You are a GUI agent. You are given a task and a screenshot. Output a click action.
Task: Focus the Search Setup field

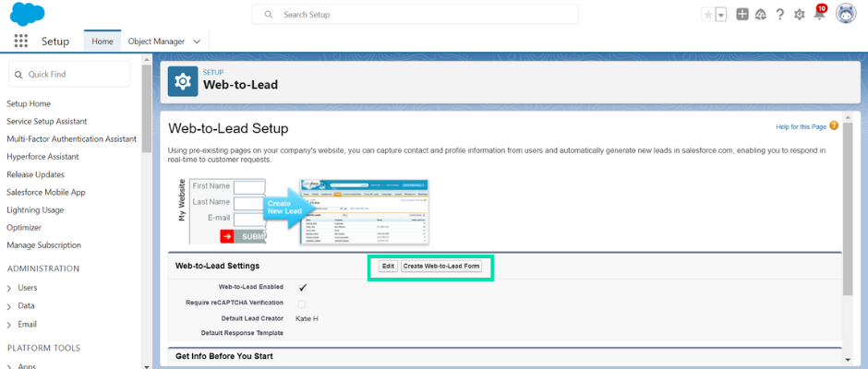[416, 15]
